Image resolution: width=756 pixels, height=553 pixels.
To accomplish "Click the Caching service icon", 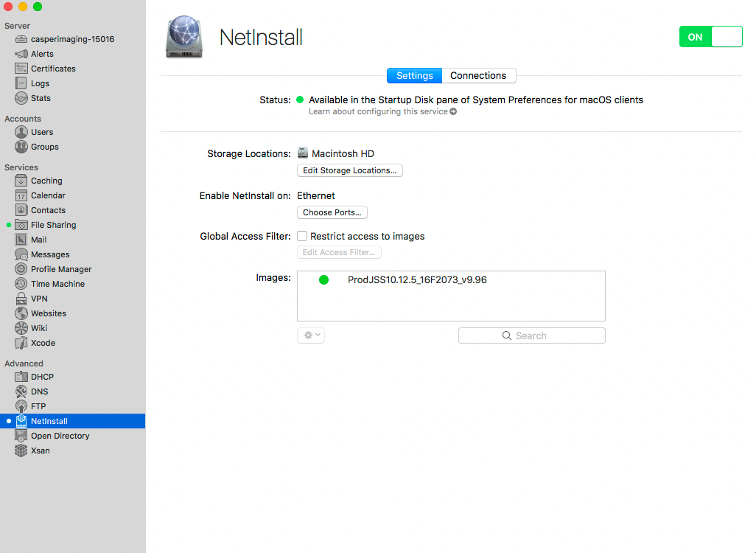I will [x=21, y=181].
